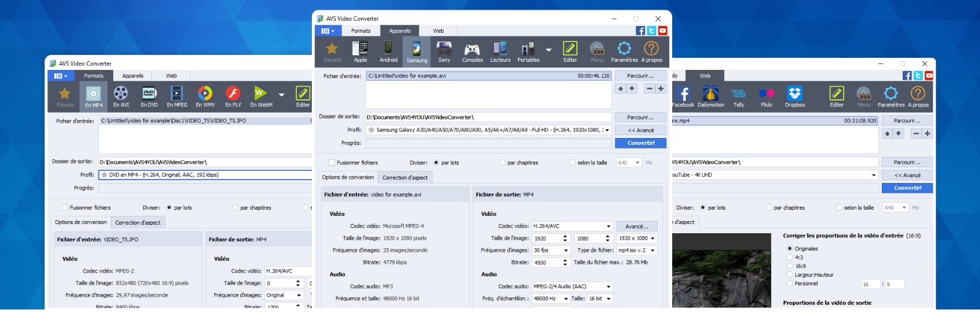
Task: Select the Telly icon in right window
Action: pos(739,96)
